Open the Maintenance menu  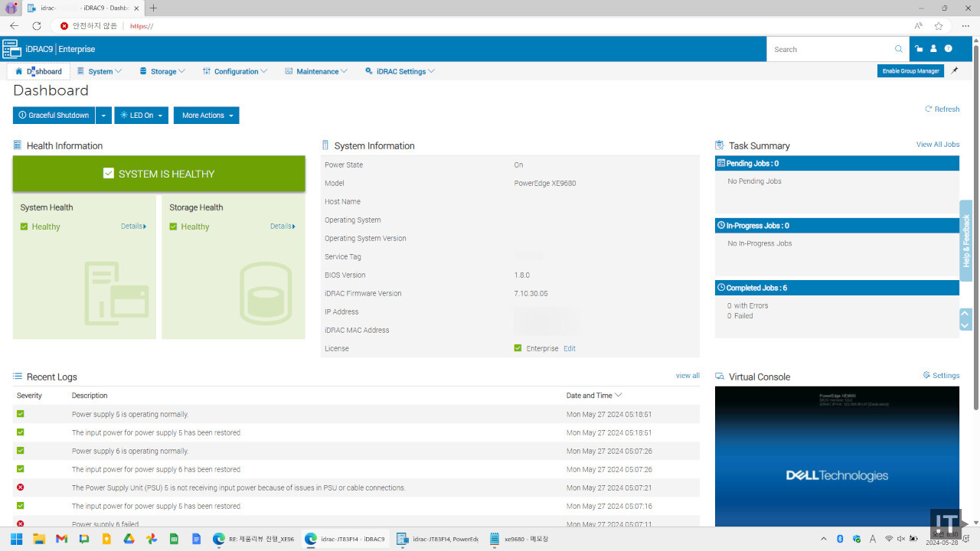(x=316, y=71)
